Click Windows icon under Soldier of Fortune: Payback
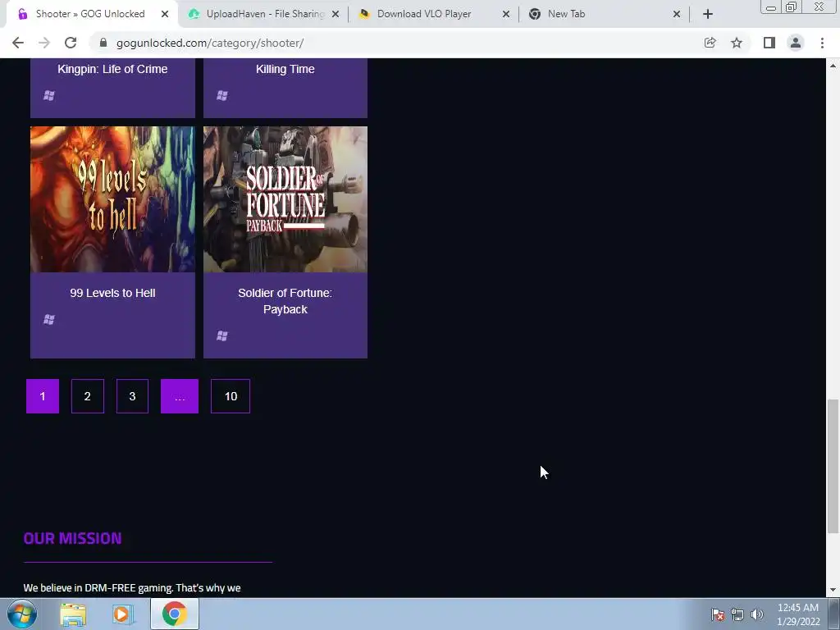The image size is (840, 630). point(221,336)
